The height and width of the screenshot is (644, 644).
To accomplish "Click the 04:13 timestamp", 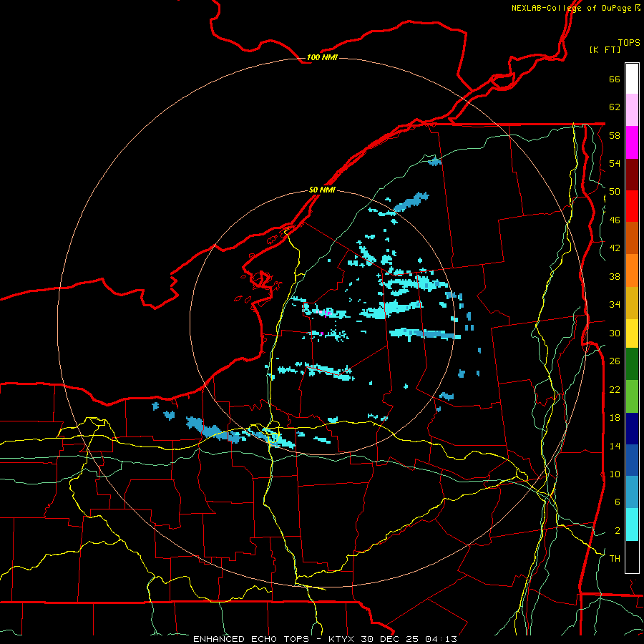I will (x=441, y=639).
